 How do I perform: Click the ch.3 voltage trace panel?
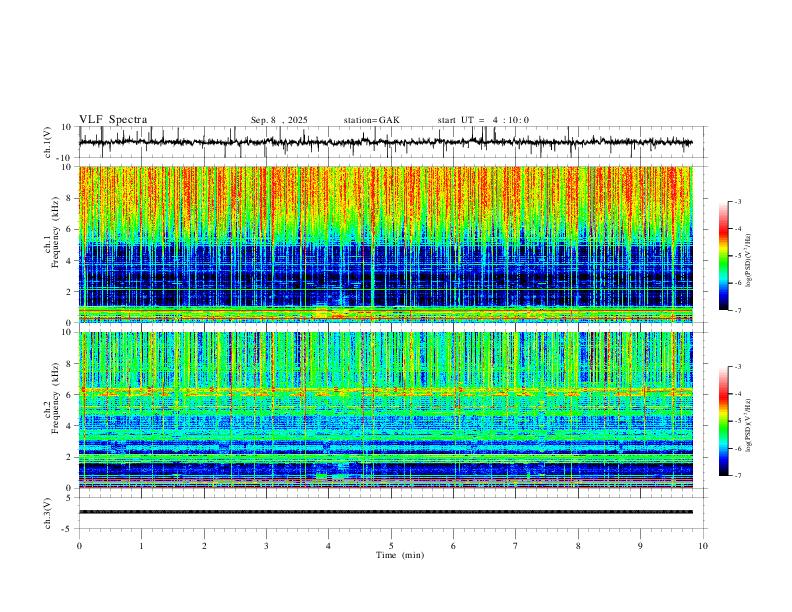393,513
